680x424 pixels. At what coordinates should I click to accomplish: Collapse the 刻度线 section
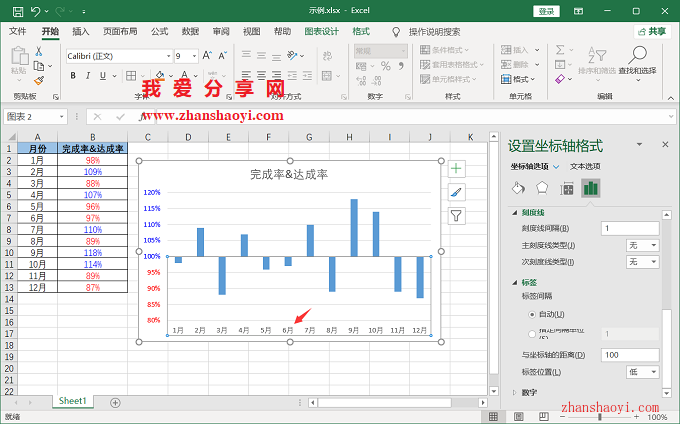point(515,212)
